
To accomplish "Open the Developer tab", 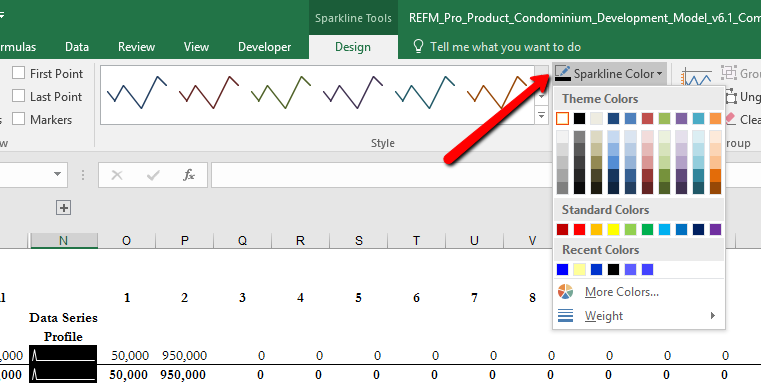I will (265, 47).
